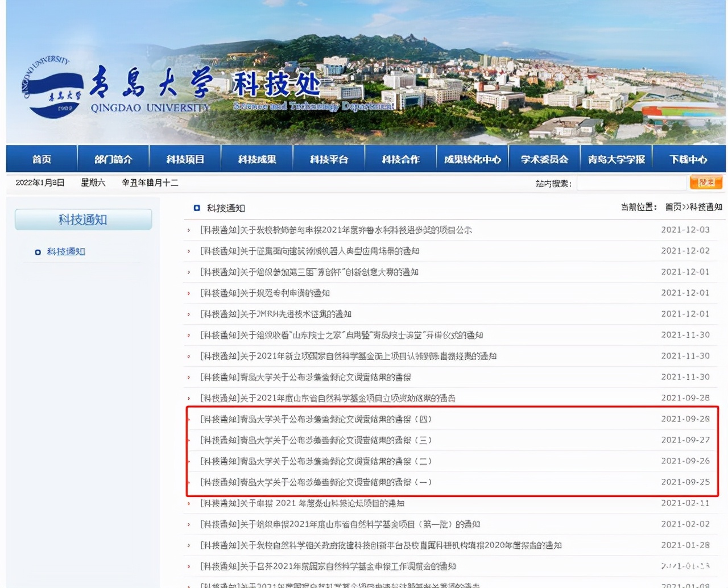Open the 成果转化中心 navigation menu
The image size is (728, 588).
472,159
